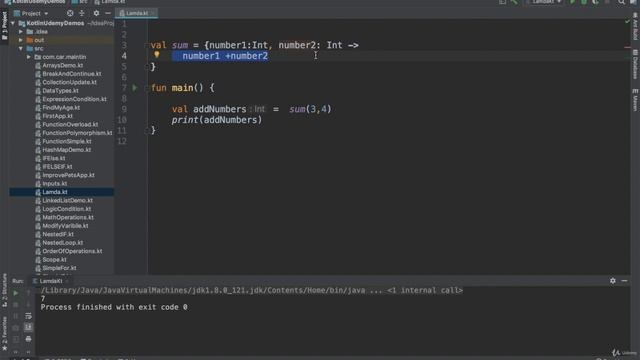Viewport: 640px width, 360px height.
Task: Open Project panel options gear
Action: click(x=96, y=13)
